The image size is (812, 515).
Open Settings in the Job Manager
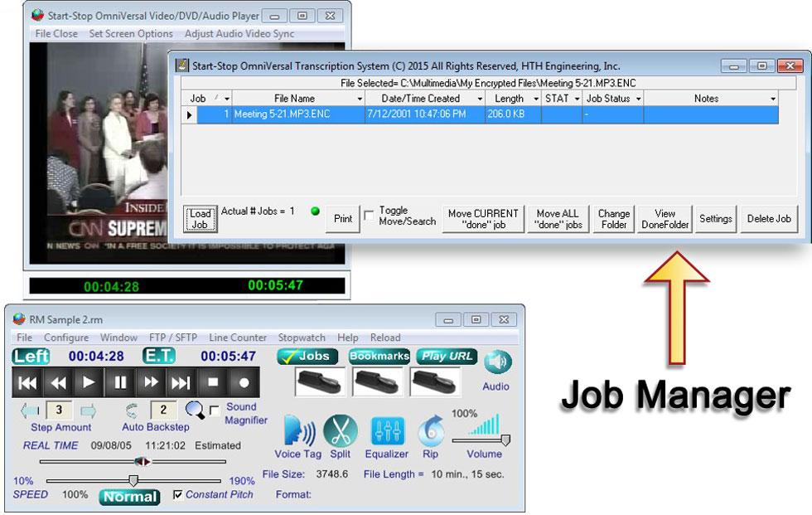[x=716, y=219]
